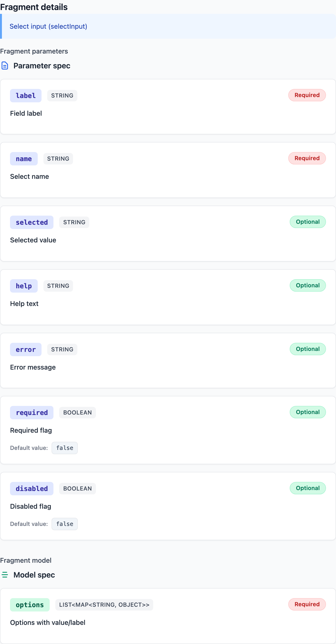
Task: Click the Parameter spec heading
Action: click(42, 66)
